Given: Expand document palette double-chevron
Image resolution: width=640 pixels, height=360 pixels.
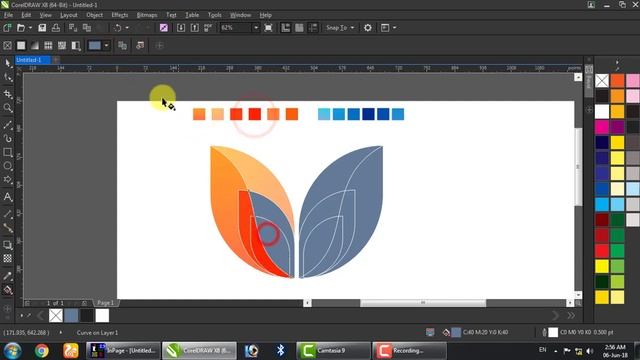Looking at the screenshot, I should (571, 316).
